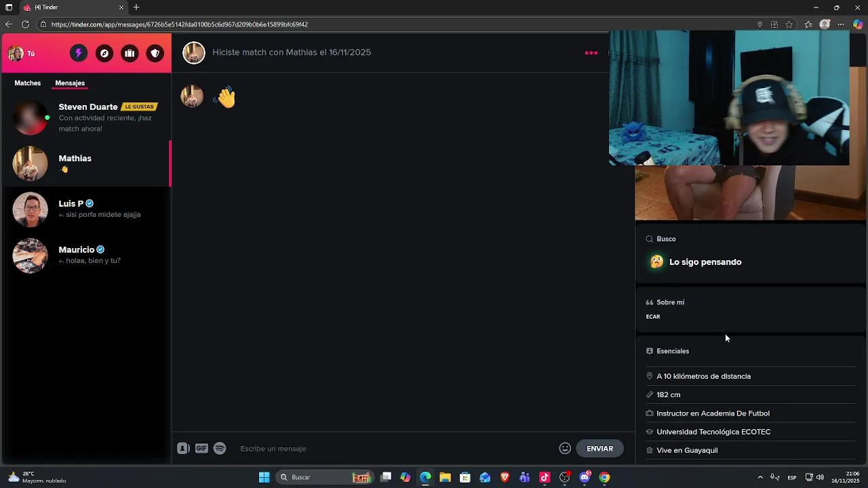Click the ESP language indicator
868x488 pixels.
pos(792,478)
